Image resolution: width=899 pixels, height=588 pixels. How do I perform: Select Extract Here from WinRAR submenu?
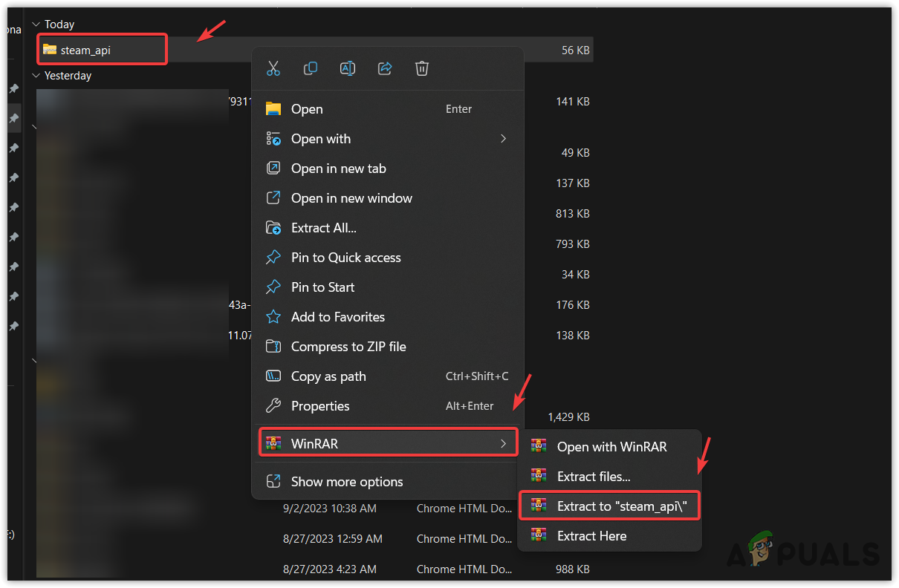point(591,536)
